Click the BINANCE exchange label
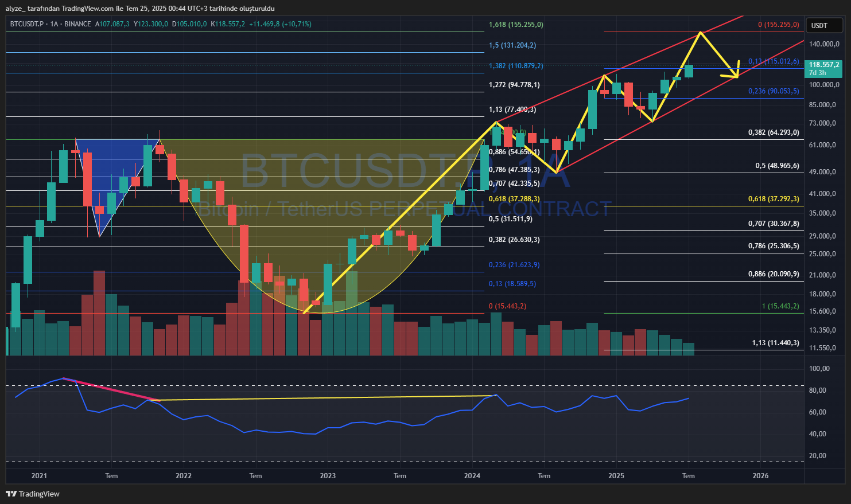 [77, 24]
